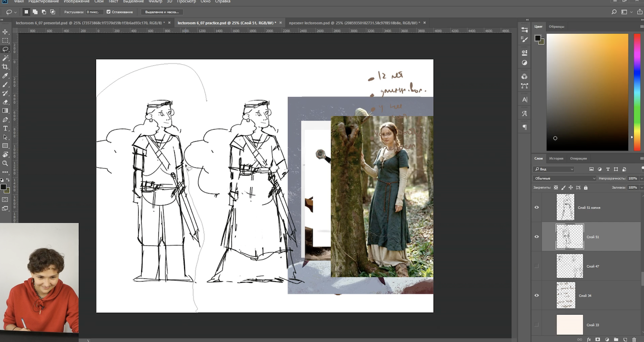This screenshot has height=342, width=644.
Task: Open the Фильтр menu
Action: (x=155, y=2)
